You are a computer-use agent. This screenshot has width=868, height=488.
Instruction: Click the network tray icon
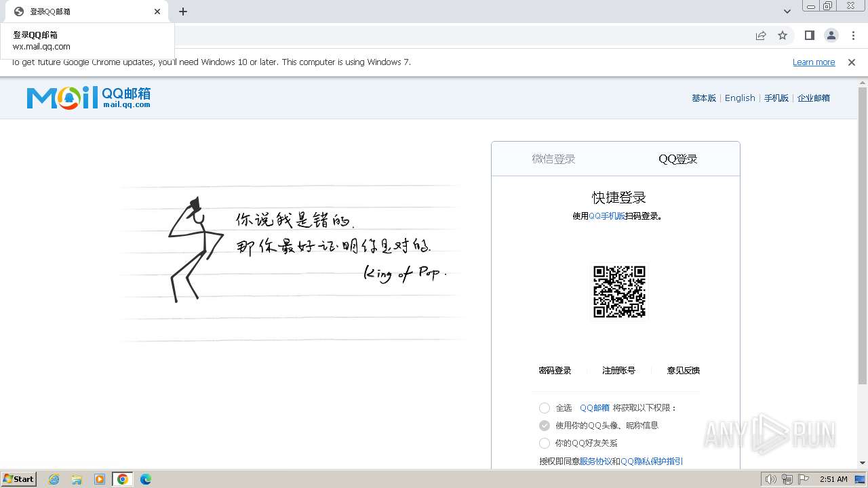[787, 479]
